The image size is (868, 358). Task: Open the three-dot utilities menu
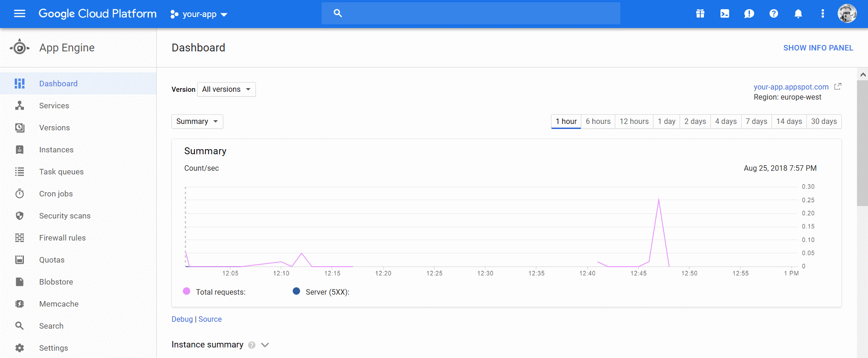tap(823, 14)
